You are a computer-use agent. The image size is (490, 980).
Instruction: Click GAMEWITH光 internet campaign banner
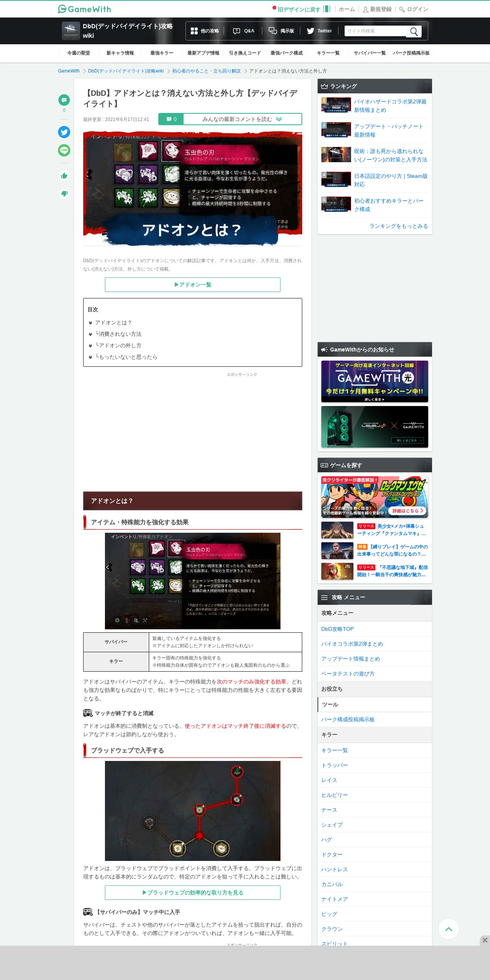[375, 381]
